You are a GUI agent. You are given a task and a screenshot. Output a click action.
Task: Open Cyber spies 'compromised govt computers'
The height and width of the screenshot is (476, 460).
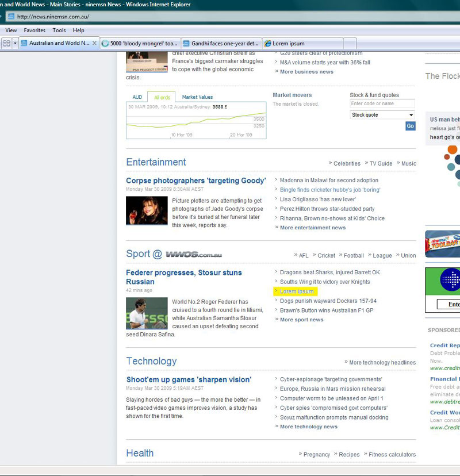[x=333, y=408]
